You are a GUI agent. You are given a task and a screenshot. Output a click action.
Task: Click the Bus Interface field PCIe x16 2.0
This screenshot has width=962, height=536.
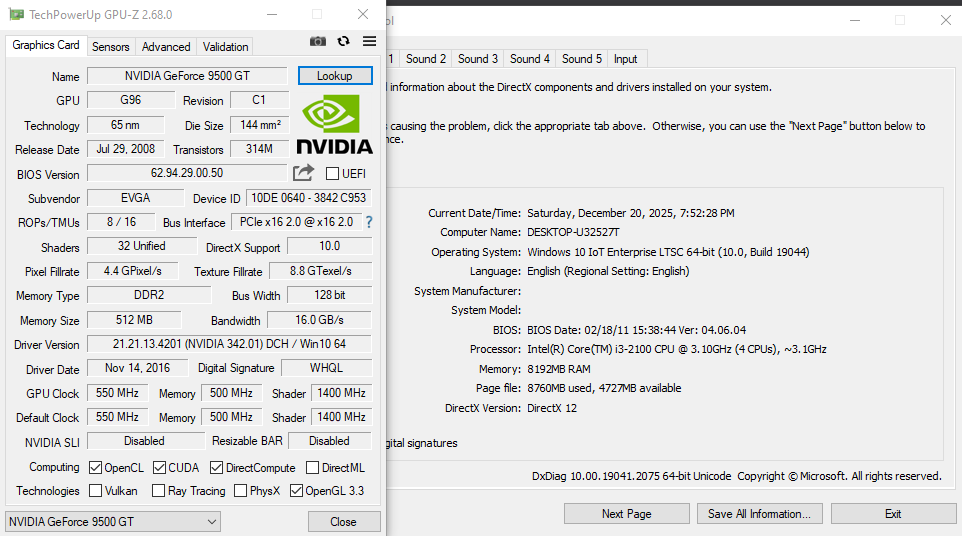click(x=296, y=222)
